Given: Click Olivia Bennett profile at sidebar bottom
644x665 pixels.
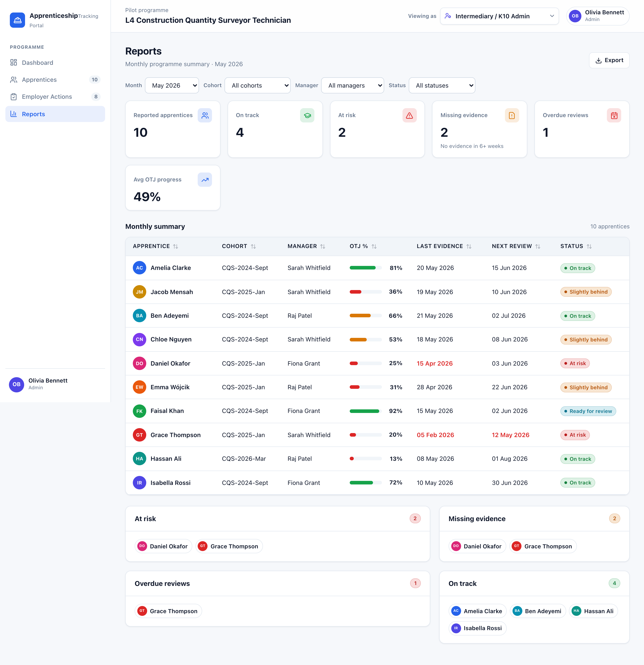Looking at the screenshot, I should point(55,384).
